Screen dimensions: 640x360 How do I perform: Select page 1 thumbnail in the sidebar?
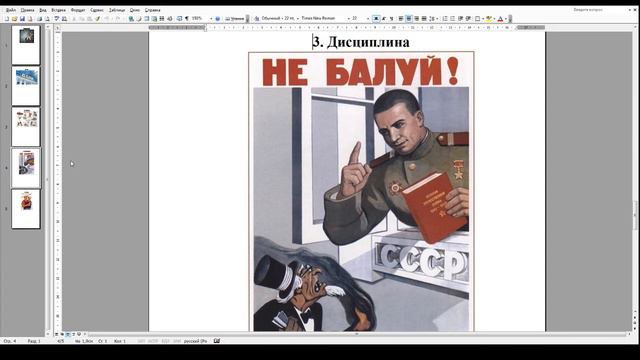pos(26,45)
